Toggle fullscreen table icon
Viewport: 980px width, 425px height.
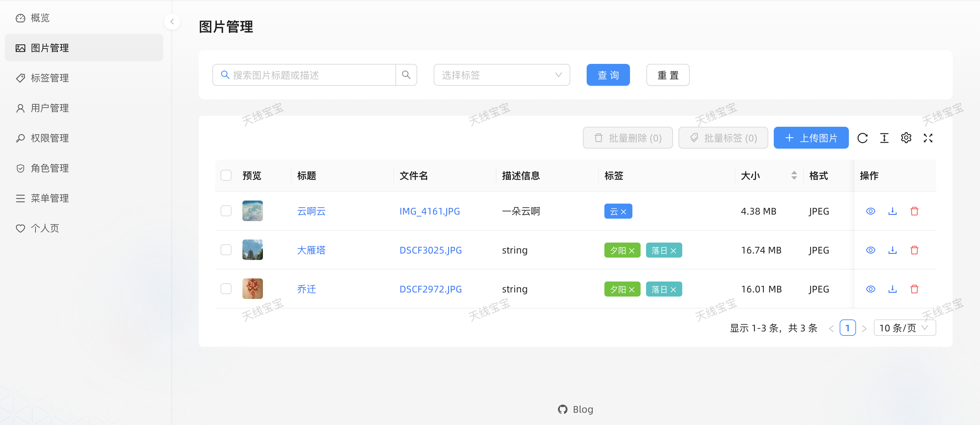pos(928,138)
